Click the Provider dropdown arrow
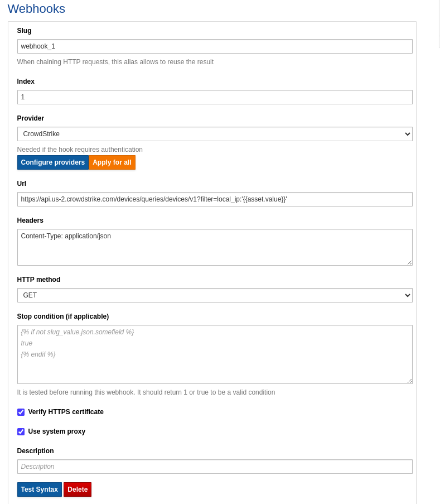The image size is (440, 504). (x=407, y=134)
